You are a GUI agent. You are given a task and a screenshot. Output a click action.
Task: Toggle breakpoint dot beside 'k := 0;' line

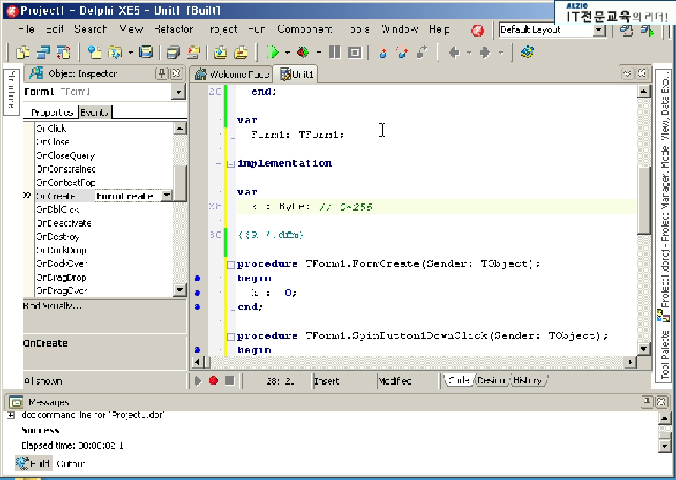click(x=197, y=292)
